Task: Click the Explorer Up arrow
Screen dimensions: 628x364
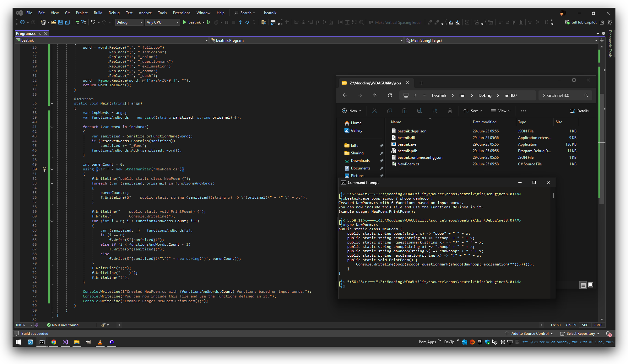Action: (375, 95)
